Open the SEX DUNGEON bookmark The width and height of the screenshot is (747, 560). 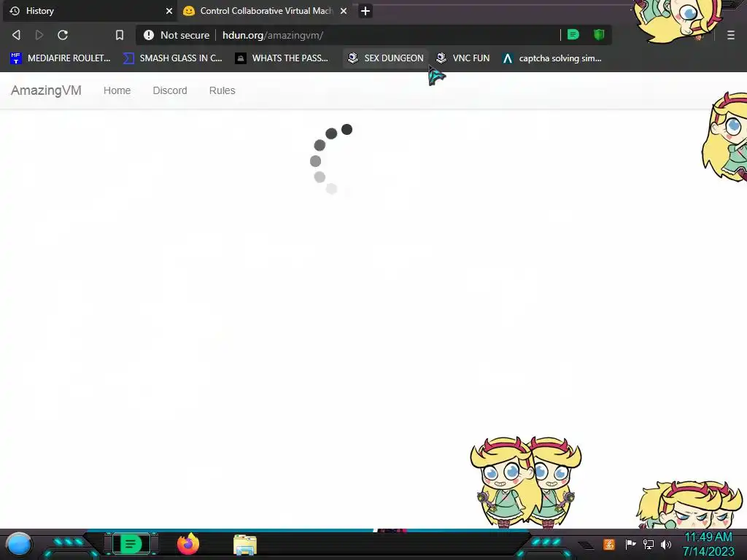(x=385, y=58)
